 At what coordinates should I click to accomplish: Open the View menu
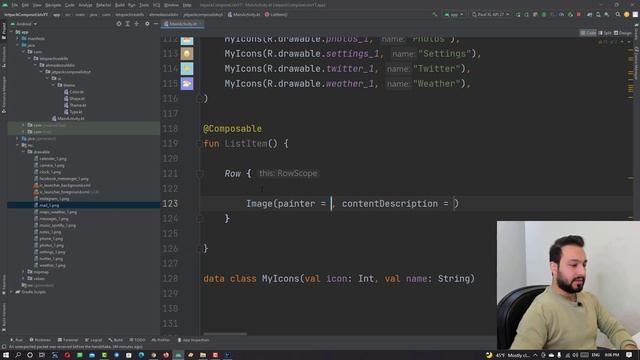click(37, 5)
